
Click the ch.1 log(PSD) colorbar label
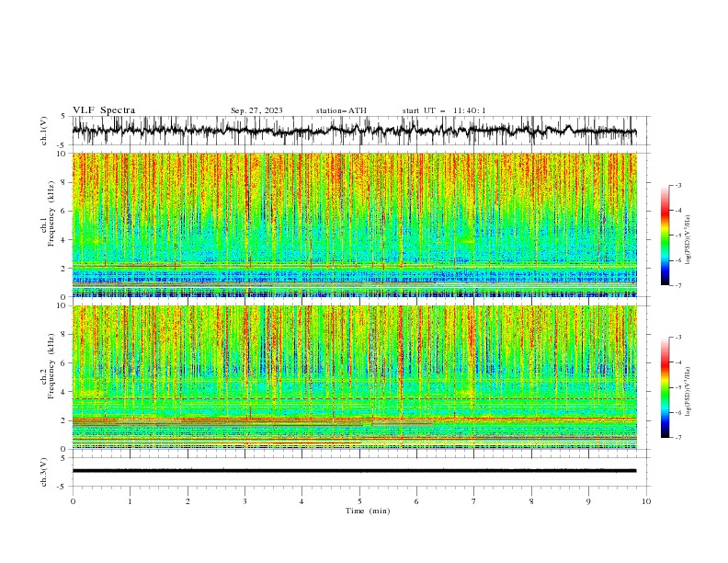pos(688,240)
